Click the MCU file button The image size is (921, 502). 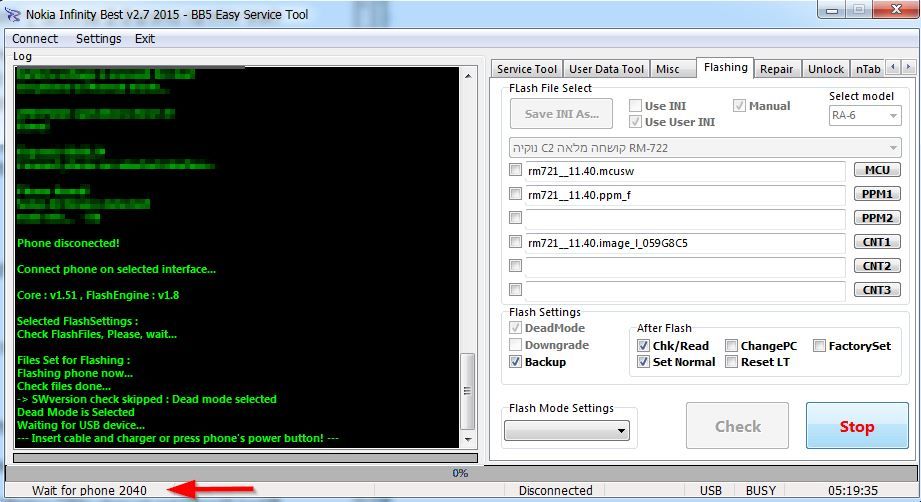click(877, 170)
